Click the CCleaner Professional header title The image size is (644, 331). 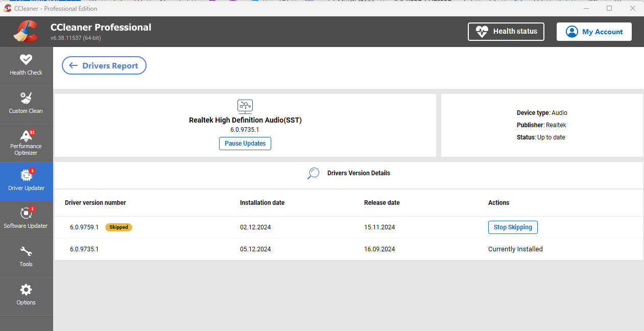pos(101,28)
